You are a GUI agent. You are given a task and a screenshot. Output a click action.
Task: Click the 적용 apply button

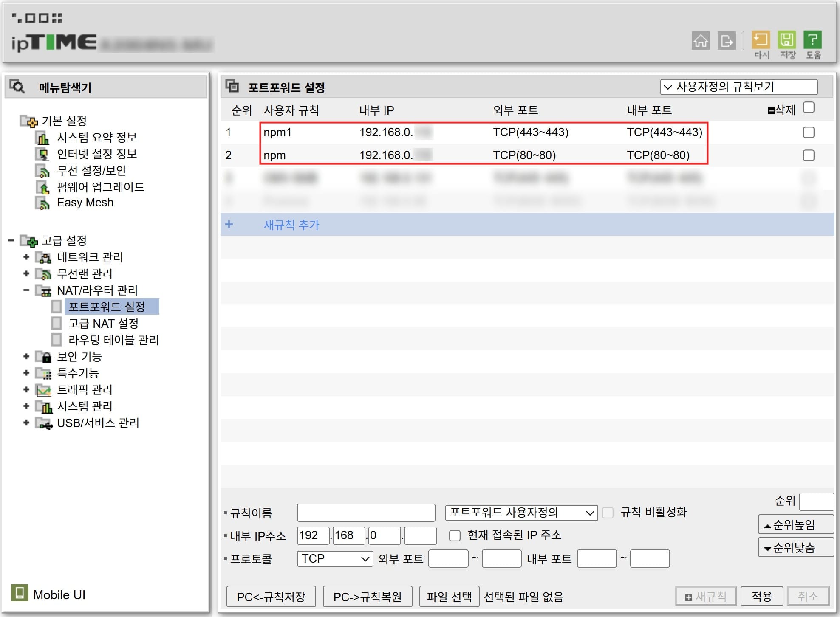coord(761,596)
